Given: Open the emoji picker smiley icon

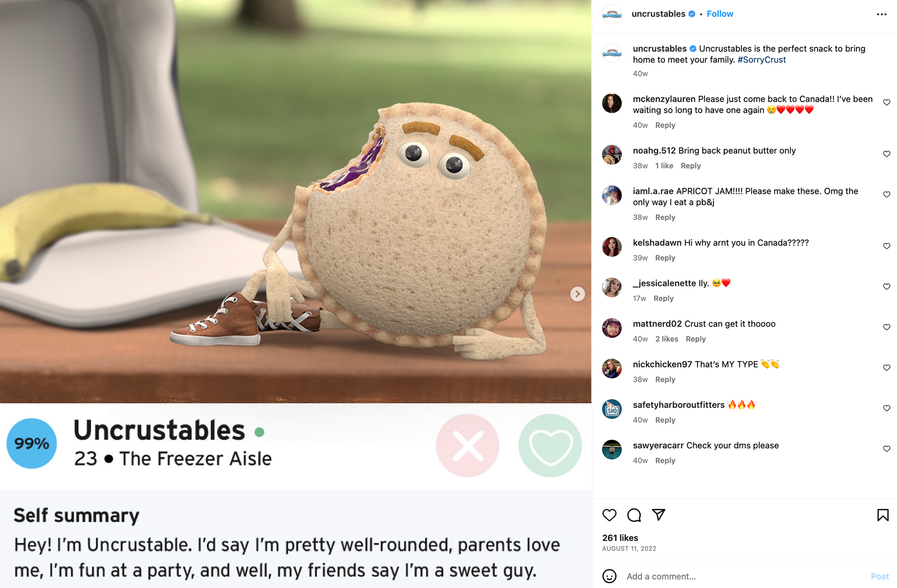Looking at the screenshot, I should [x=609, y=576].
